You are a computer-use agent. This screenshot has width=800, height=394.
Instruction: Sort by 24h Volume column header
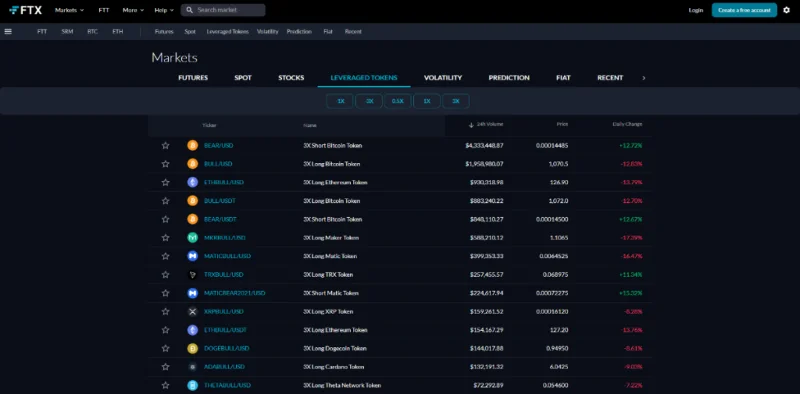pyautogui.click(x=486, y=125)
